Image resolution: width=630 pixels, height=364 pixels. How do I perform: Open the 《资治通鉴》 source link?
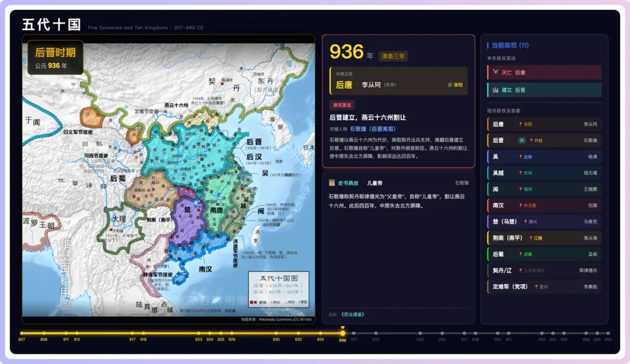(x=353, y=314)
